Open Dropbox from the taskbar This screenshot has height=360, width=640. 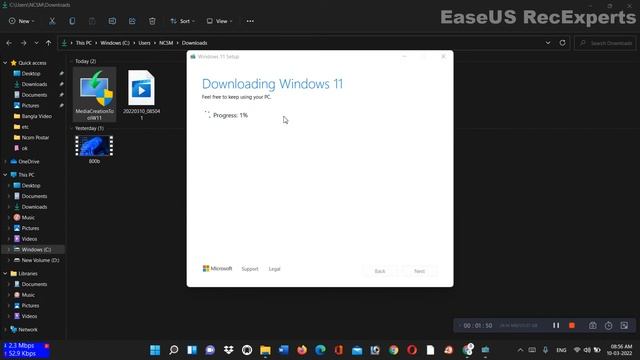pyautogui.click(x=229, y=350)
